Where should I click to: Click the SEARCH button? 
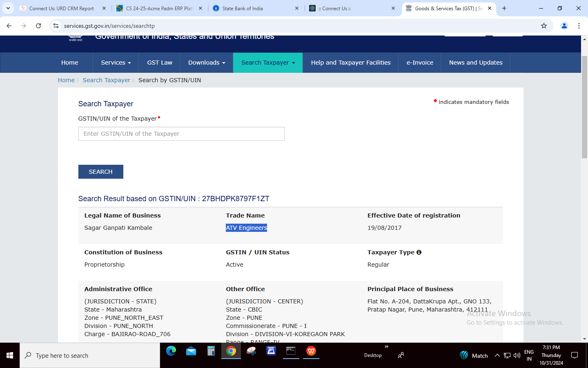[x=101, y=172]
